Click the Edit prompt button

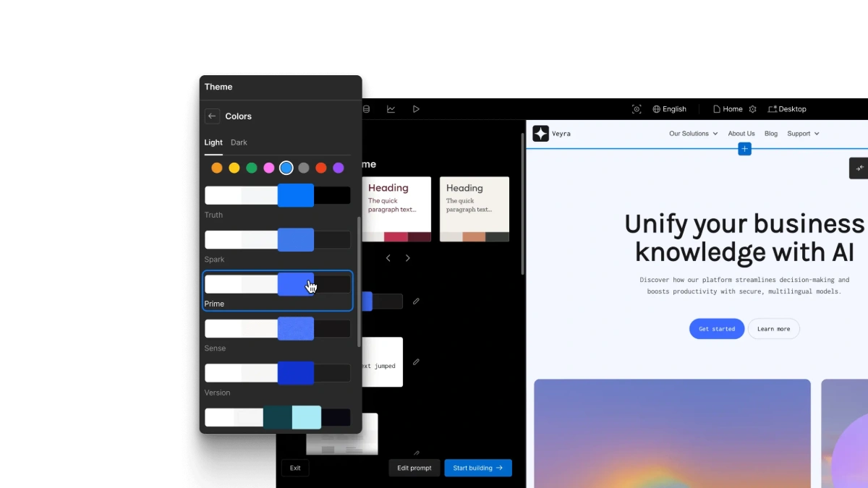click(414, 468)
